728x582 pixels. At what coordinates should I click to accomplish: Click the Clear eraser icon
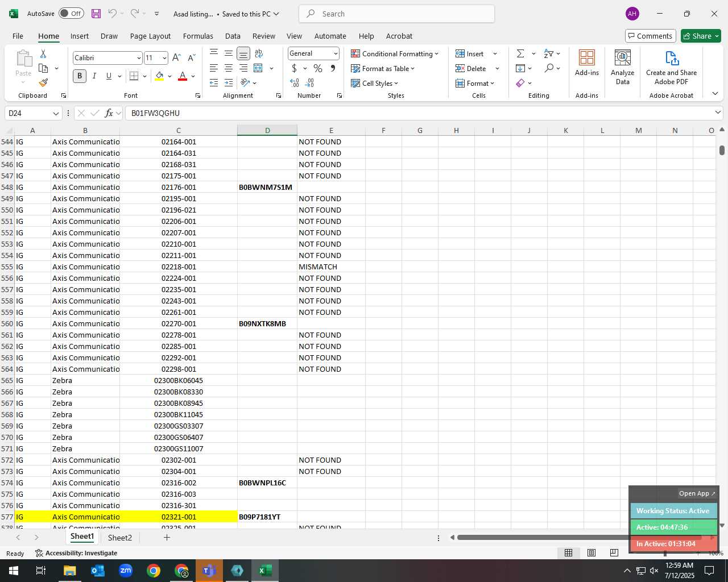tap(520, 83)
